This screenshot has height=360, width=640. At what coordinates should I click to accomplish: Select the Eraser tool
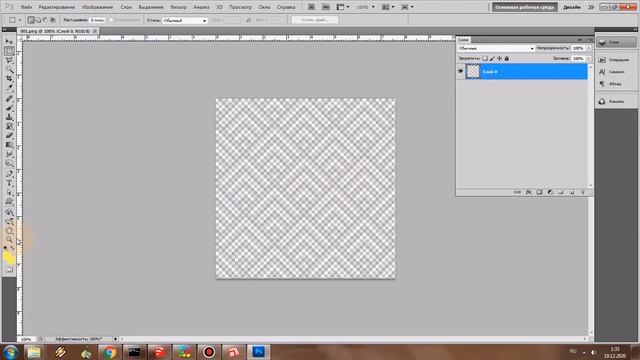coord(9,136)
